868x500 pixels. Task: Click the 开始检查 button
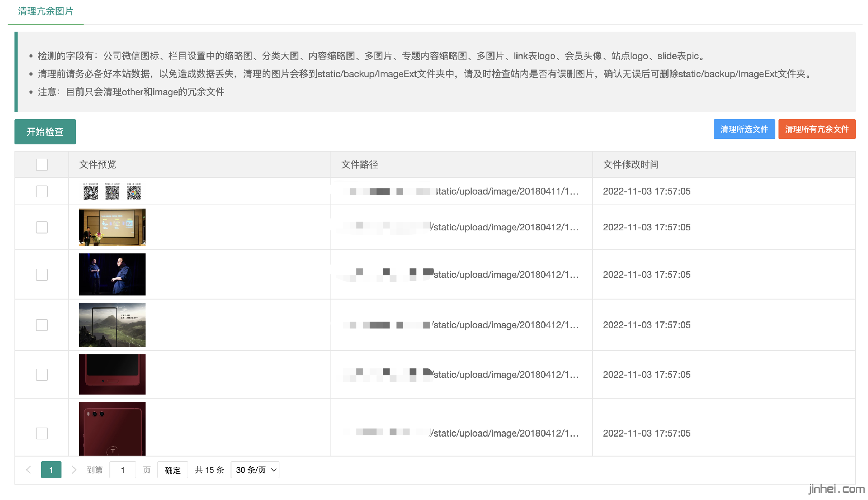tap(45, 132)
